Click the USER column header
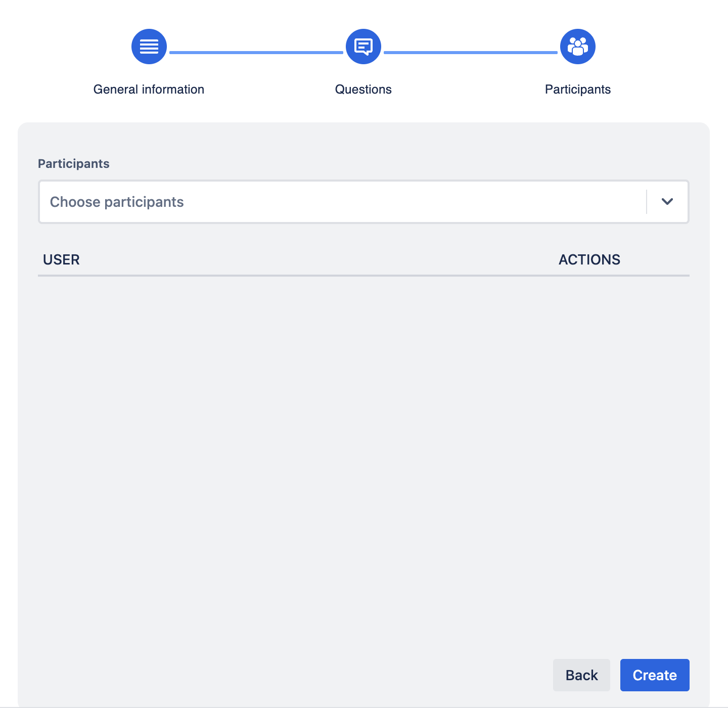This screenshot has height=708, width=728. pos(61,259)
